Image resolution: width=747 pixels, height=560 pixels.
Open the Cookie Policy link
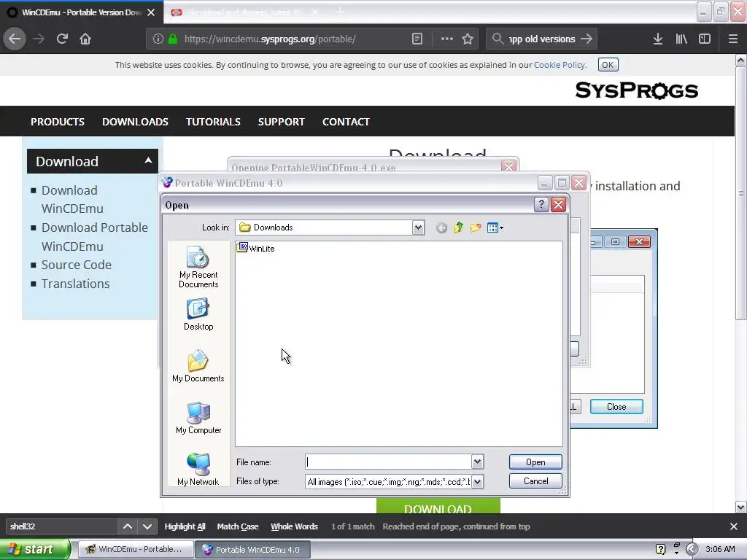[560, 65]
